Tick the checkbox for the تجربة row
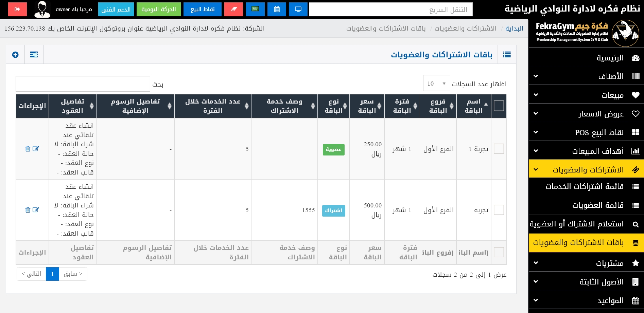 [499, 210]
